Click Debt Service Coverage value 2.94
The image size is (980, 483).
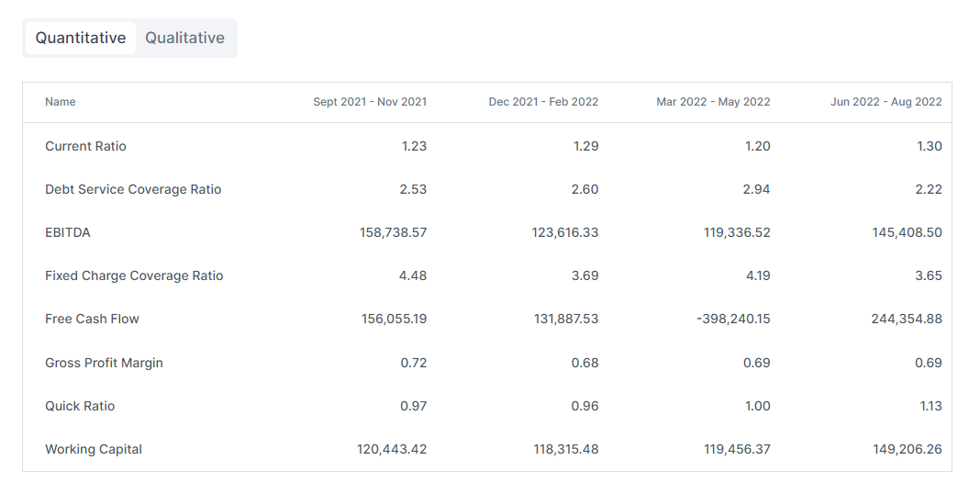[755, 189]
